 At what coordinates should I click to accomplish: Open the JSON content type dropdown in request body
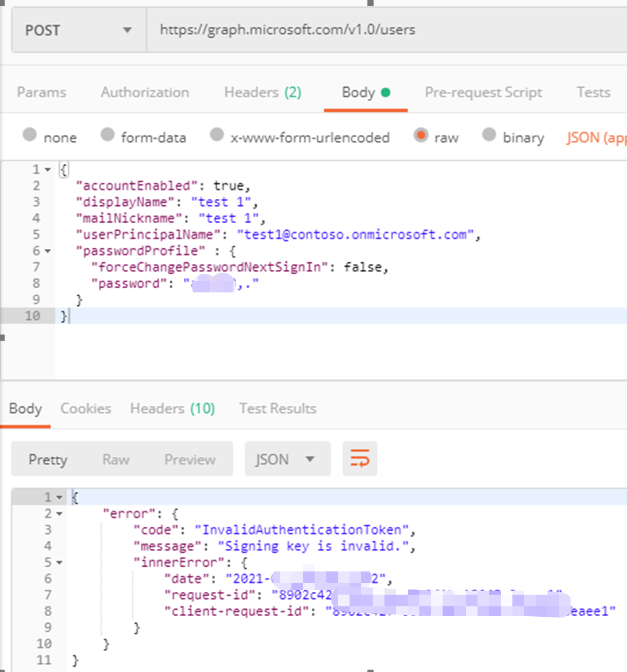click(596, 138)
